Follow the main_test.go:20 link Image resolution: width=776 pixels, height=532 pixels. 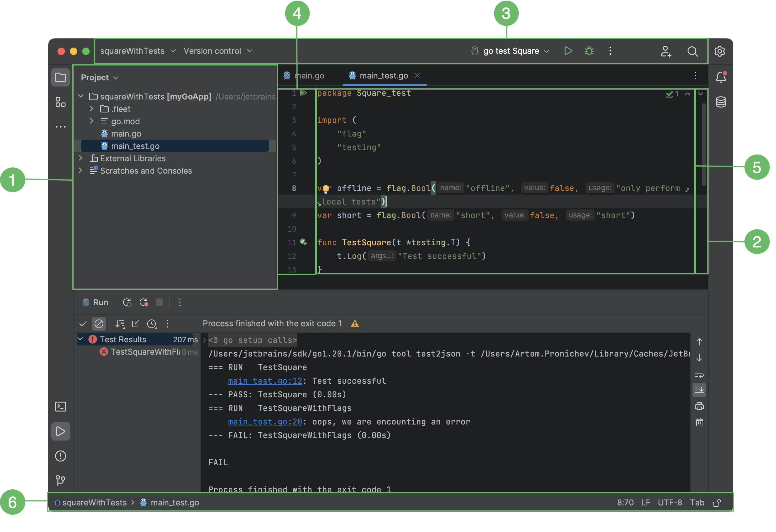265,421
